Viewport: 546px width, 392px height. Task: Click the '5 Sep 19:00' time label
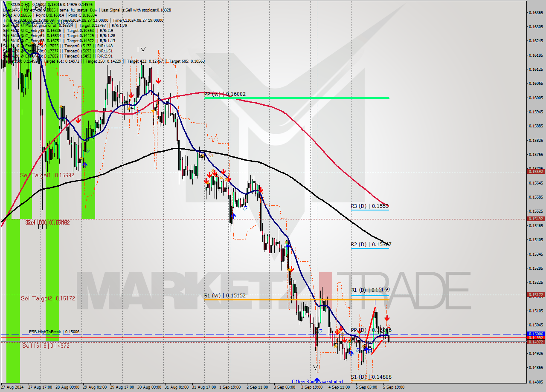pyautogui.click(x=394, y=387)
